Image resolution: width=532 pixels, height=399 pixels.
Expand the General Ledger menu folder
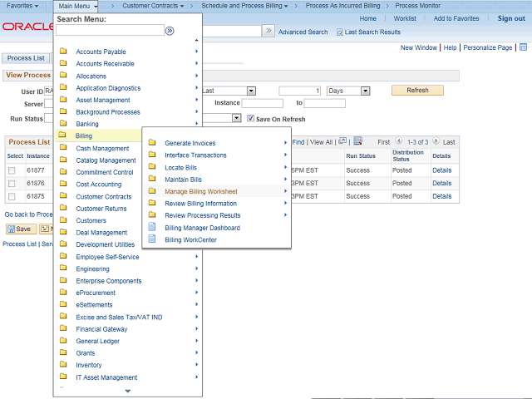pos(96,341)
